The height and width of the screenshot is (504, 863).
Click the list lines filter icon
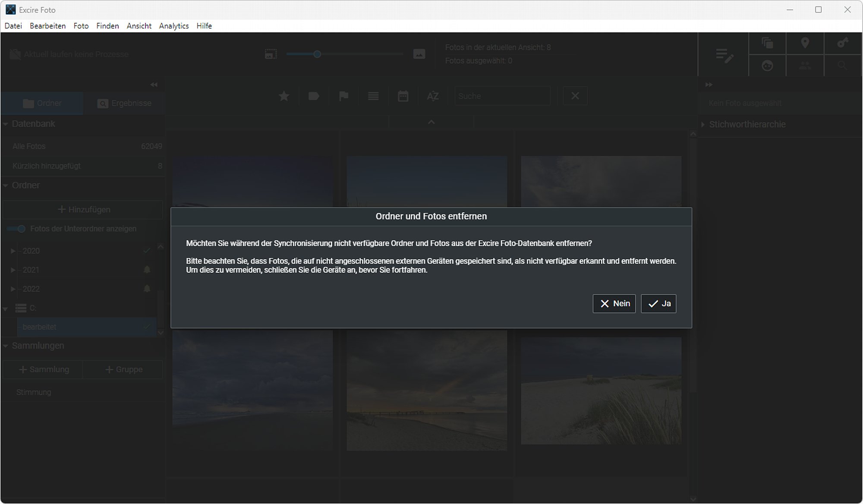pos(373,96)
